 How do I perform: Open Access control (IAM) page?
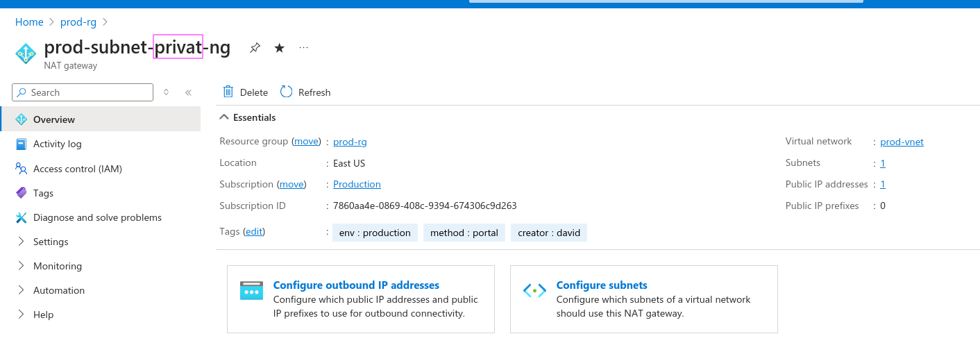77,169
